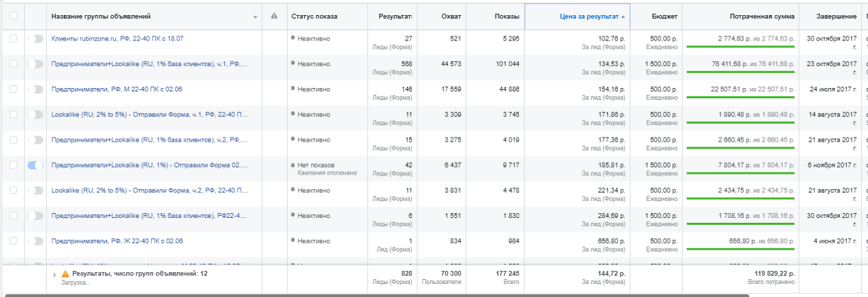This screenshot has width=868, height=297.
Task: Open Lookalike (RU, 2% to 5%) ч.1 ad set
Action: [x=149, y=115]
